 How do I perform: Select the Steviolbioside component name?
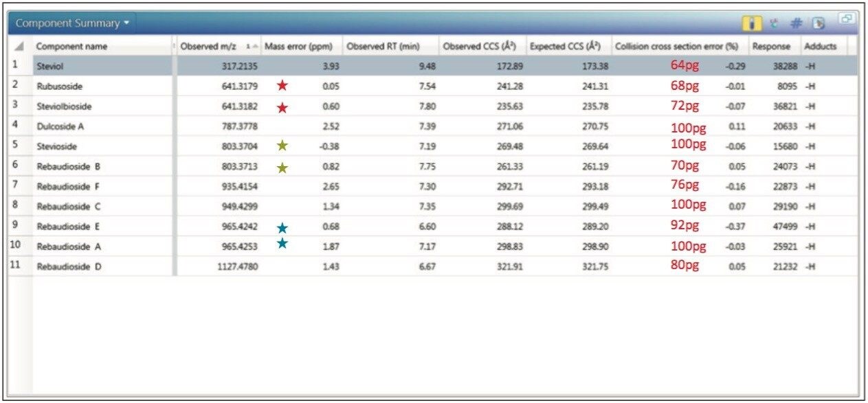tap(64, 107)
